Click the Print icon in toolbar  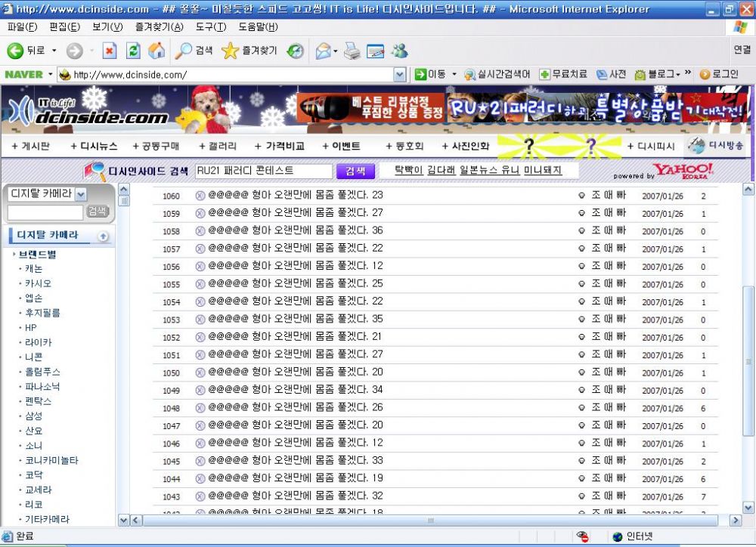[352, 51]
